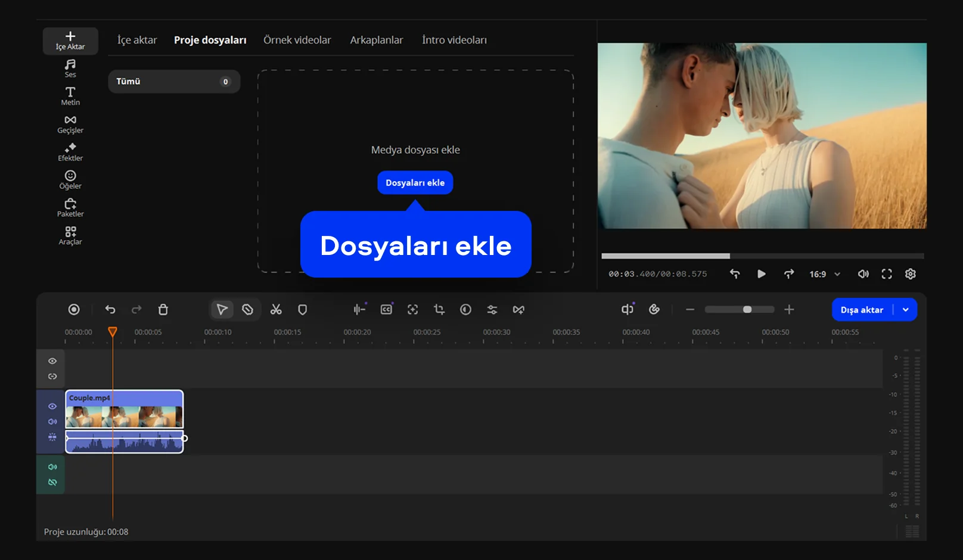This screenshot has height=560, width=963.
Task: Open the Efektler effects panel
Action: click(x=70, y=152)
